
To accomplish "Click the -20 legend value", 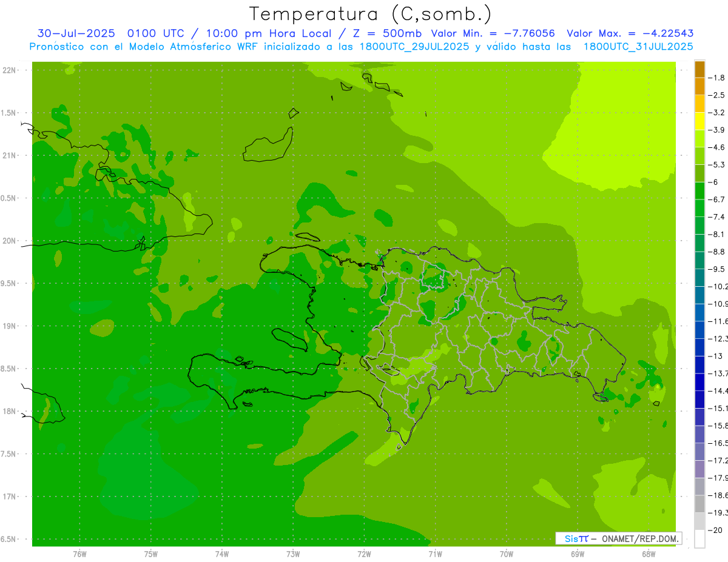I will [x=716, y=530].
